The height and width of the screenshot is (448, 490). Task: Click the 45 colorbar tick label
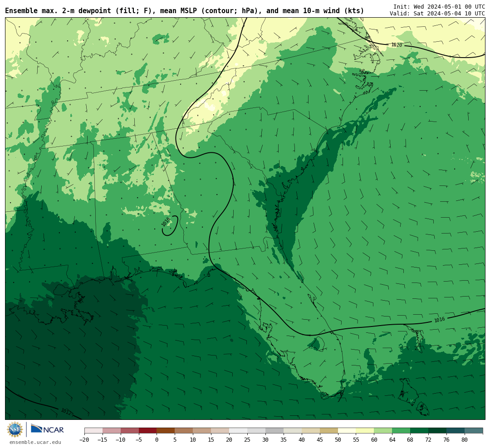click(320, 440)
